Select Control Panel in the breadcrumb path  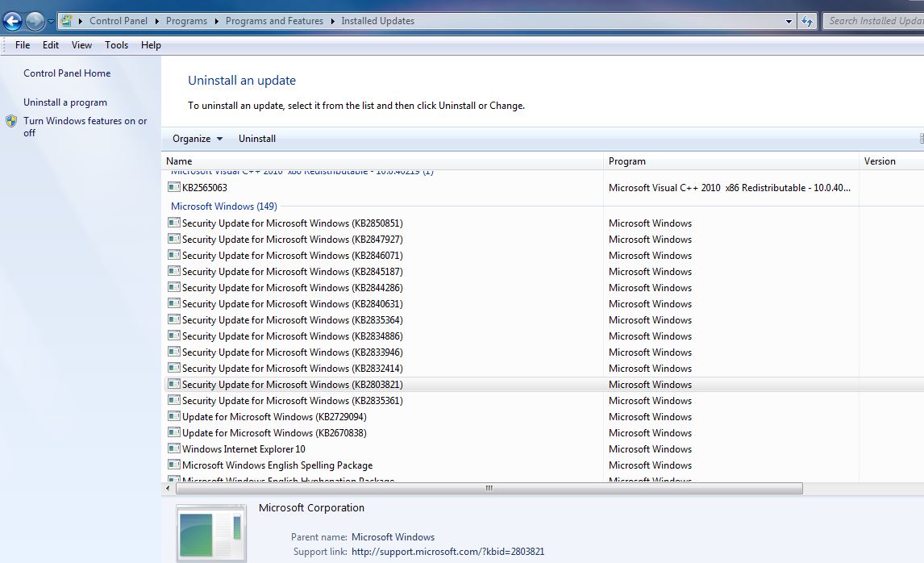tap(119, 21)
